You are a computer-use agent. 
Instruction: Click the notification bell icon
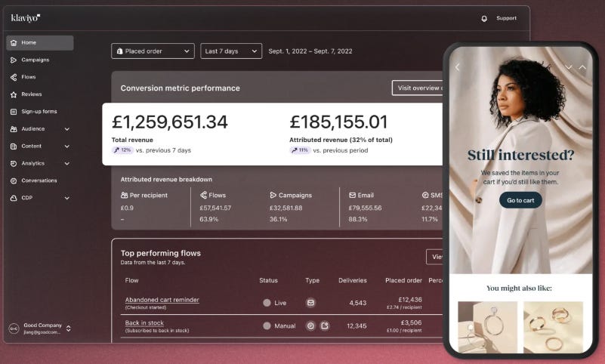484,19
